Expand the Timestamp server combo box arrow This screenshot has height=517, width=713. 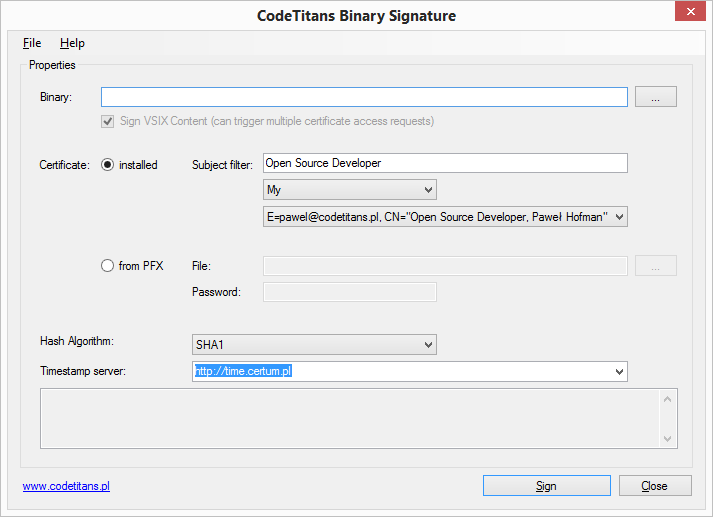(619, 371)
